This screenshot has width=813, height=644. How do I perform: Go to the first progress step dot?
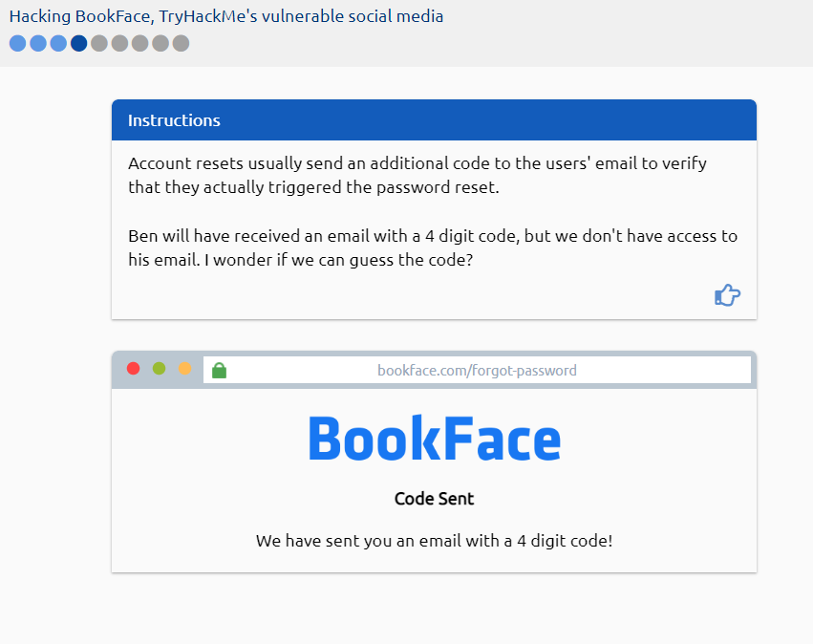[17, 43]
